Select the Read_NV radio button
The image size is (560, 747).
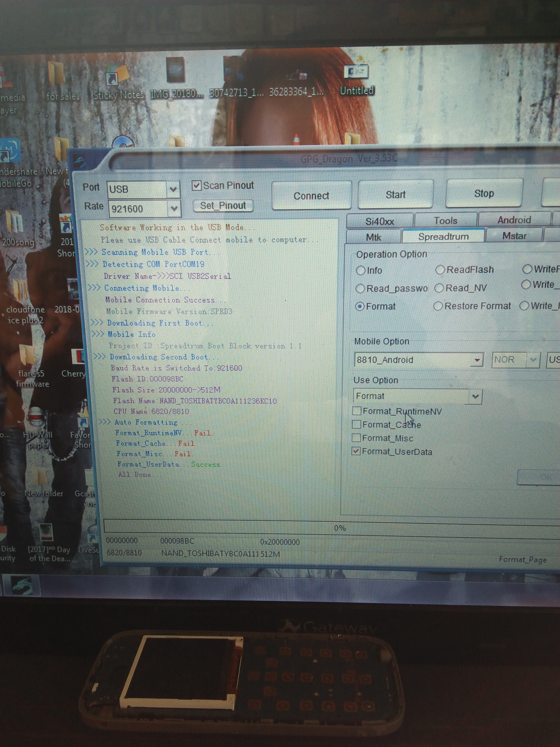click(439, 288)
